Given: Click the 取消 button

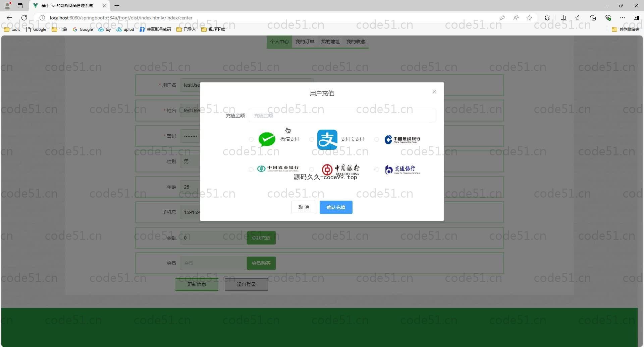Looking at the screenshot, I should point(304,207).
